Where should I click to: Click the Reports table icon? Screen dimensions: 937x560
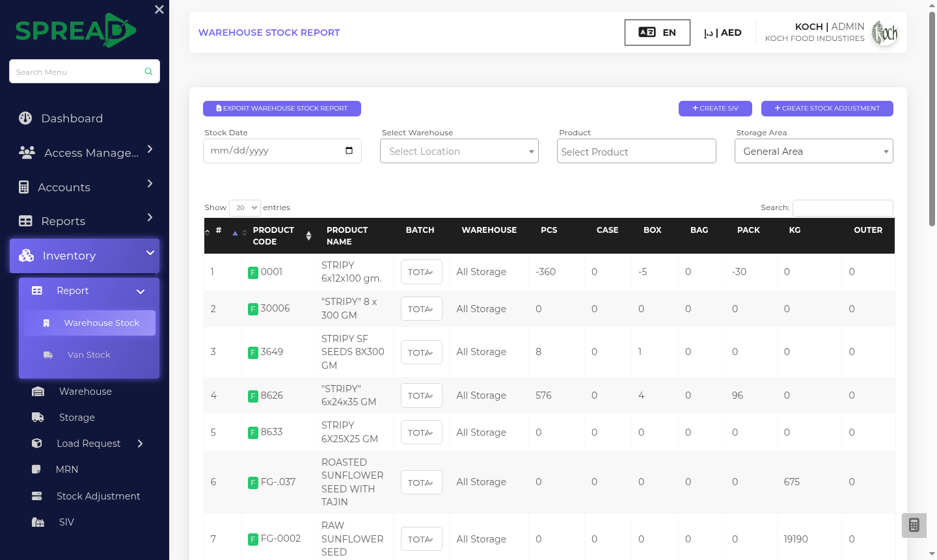tap(25, 221)
